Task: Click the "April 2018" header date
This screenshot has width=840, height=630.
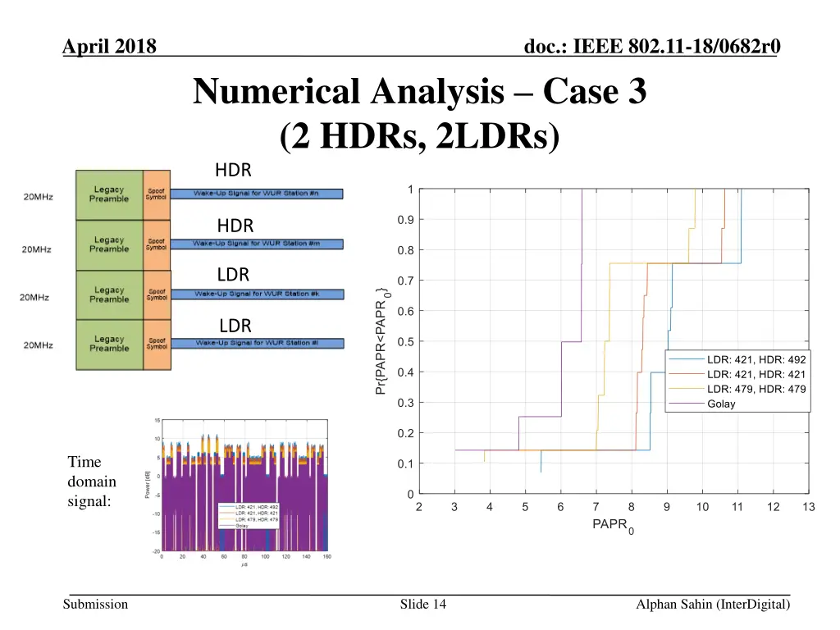Action: pos(110,47)
